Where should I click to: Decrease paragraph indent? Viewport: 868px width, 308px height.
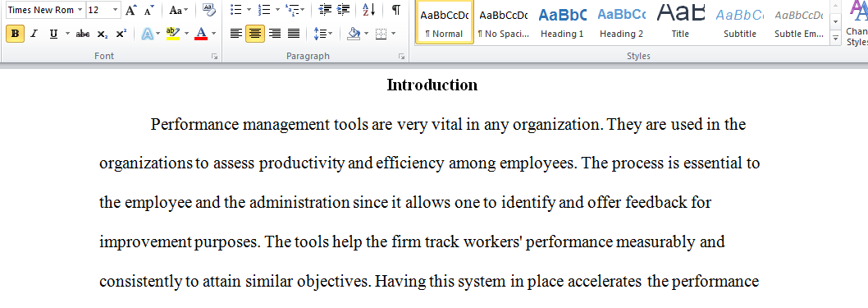pyautogui.click(x=325, y=10)
